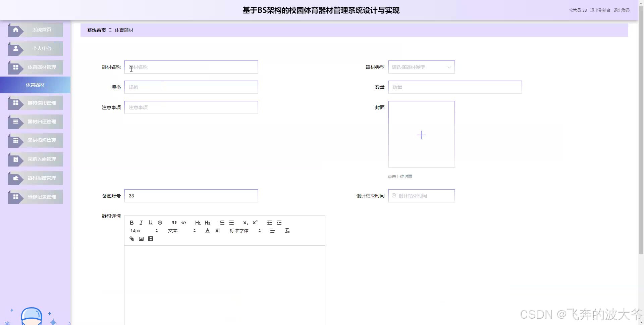This screenshot has width=644, height=325.
Task: Open 器材损坏管理 in the sidebar
Action: pyautogui.click(x=35, y=140)
